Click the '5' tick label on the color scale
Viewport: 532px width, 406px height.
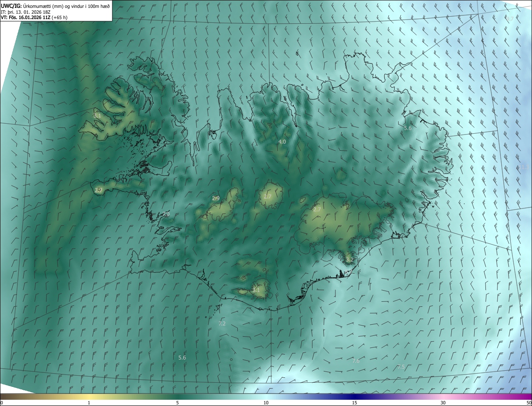click(x=177, y=403)
